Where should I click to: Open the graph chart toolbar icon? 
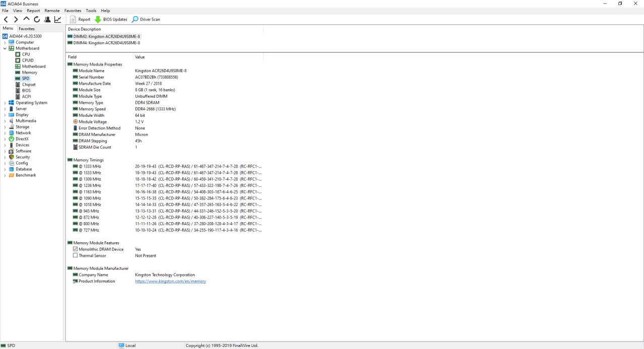click(58, 19)
